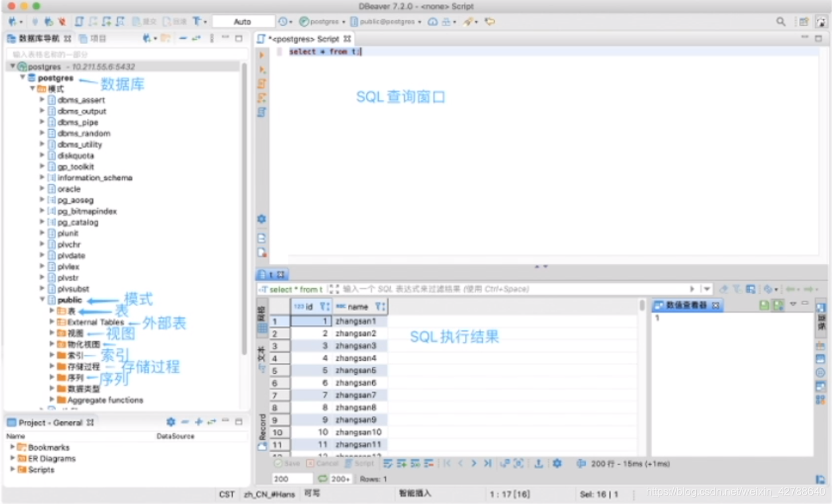The height and width of the screenshot is (504, 832).
Task: Expand the dbms_assert schema node
Action: click(42, 100)
